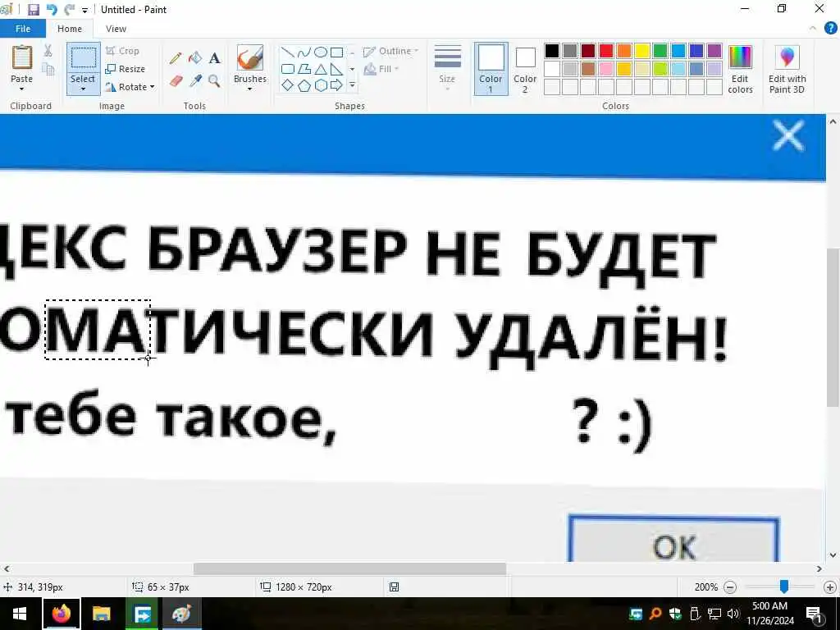Toggle Color 2 as active color
Viewport: 840px width, 630px height.
click(x=525, y=69)
